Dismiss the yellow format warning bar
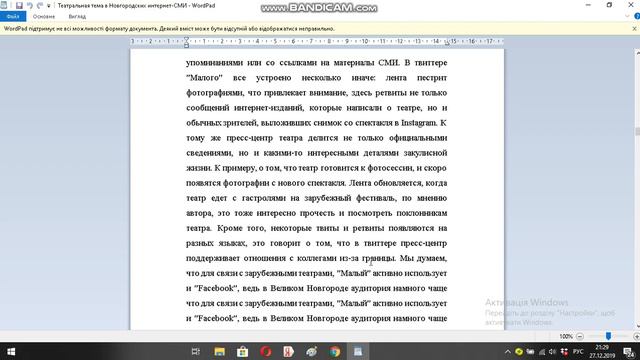 point(634,29)
